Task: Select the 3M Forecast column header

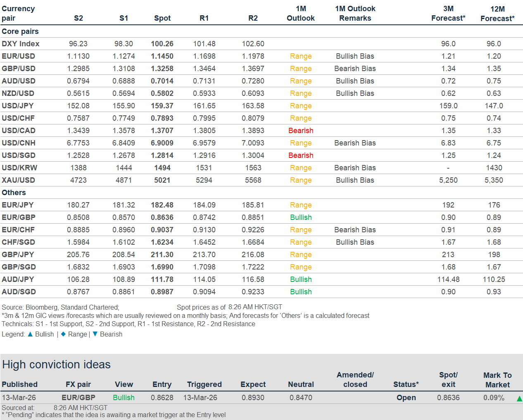Action: pyautogui.click(x=448, y=13)
